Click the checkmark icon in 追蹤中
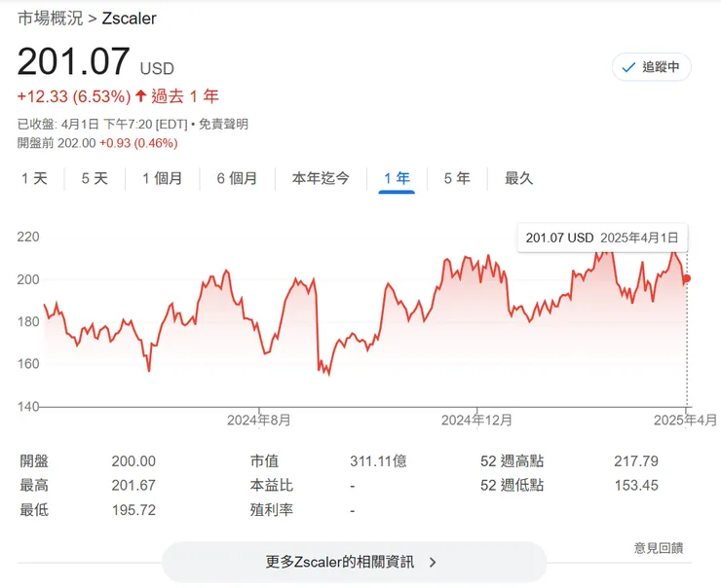Viewport: 721px width, 588px height. (x=628, y=67)
